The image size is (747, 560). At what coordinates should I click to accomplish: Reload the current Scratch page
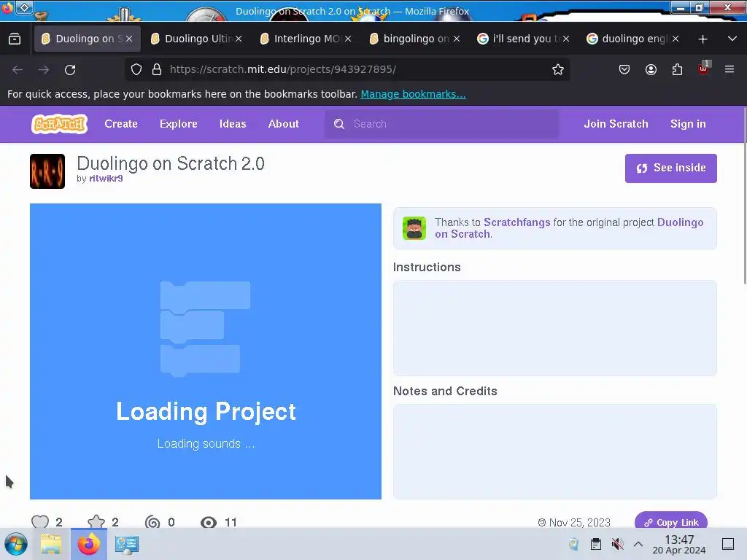[70, 69]
